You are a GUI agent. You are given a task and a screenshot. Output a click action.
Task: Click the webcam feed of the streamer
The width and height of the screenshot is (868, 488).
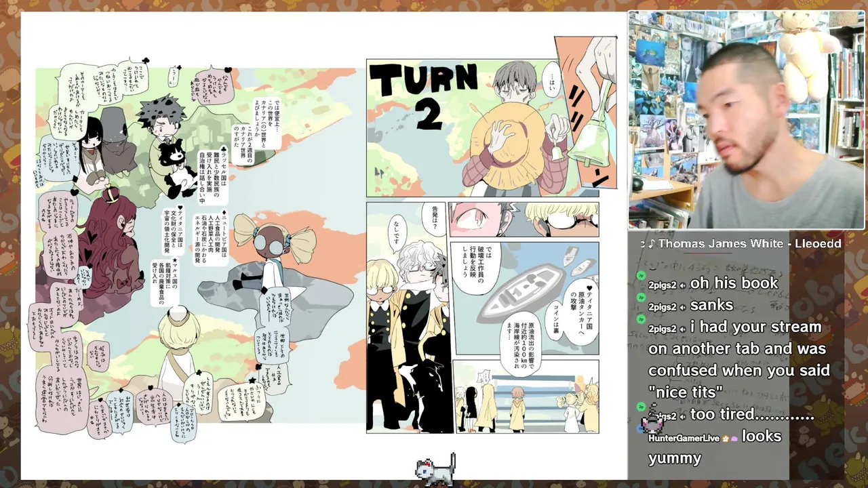pyautogui.click(x=746, y=120)
